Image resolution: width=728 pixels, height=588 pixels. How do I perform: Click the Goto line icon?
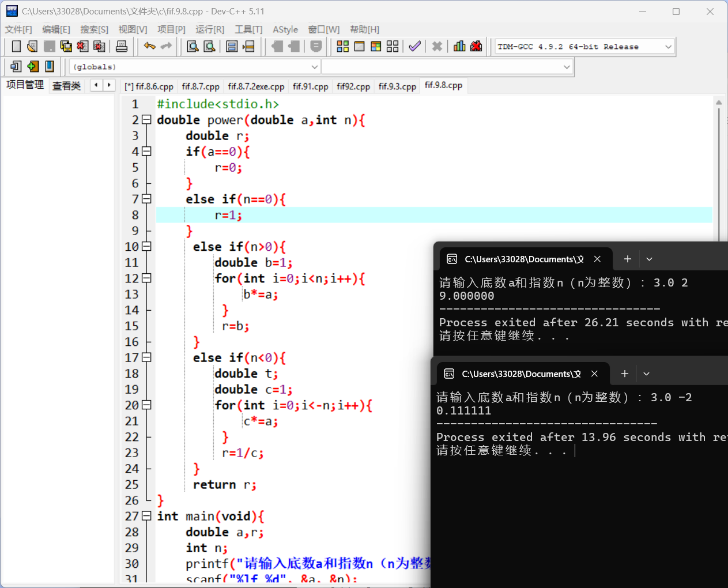[248, 46]
